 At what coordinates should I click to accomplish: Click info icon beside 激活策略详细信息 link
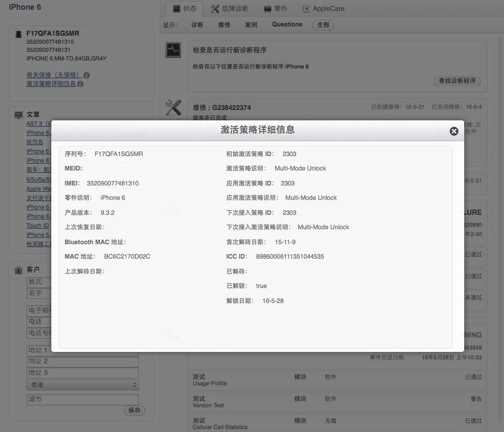pos(80,84)
